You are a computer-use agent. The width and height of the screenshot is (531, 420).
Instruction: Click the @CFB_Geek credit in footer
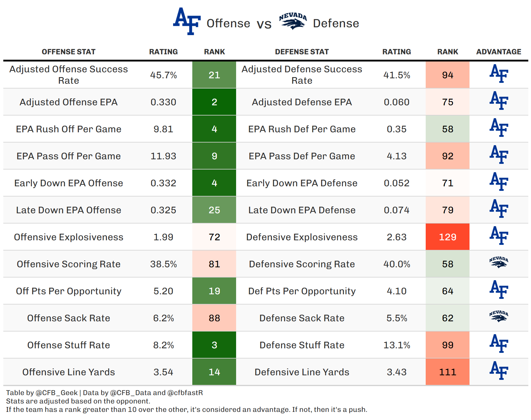[56, 393]
